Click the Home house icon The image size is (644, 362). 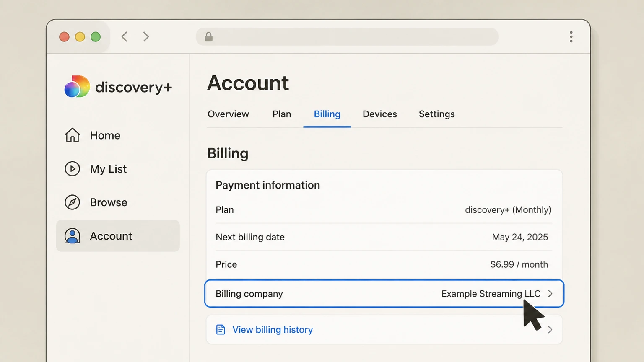72,135
